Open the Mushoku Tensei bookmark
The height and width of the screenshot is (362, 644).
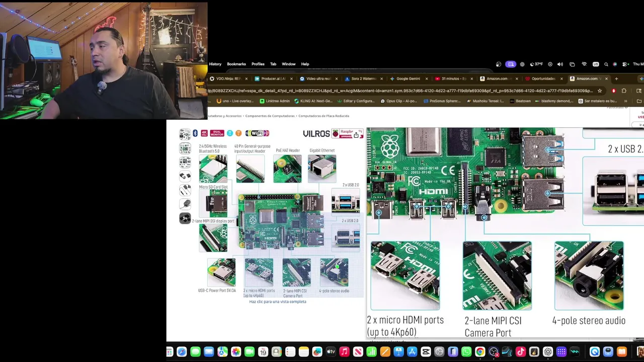[x=485, y=101]
